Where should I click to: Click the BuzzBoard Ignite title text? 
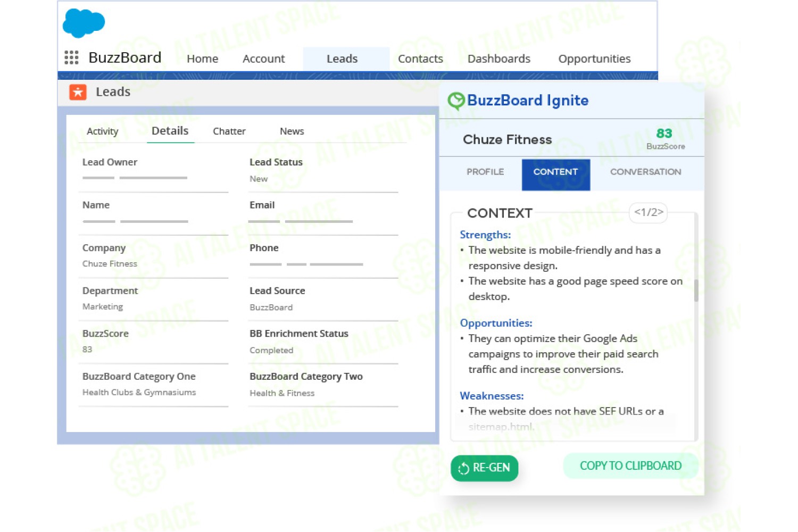click(528, 101)
